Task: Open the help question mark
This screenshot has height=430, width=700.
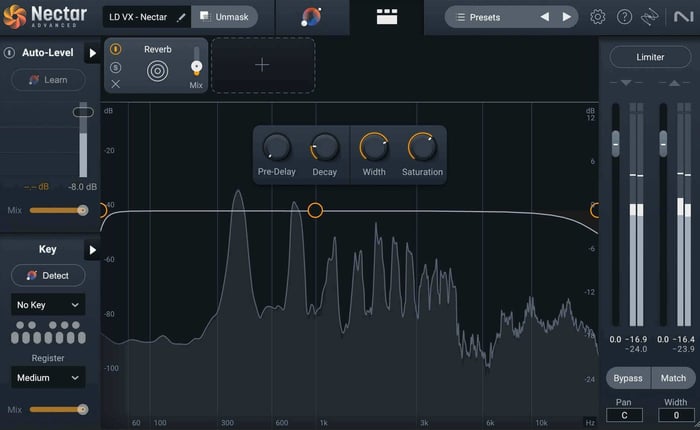Action: pyautogui.click(x=624, y=17)
